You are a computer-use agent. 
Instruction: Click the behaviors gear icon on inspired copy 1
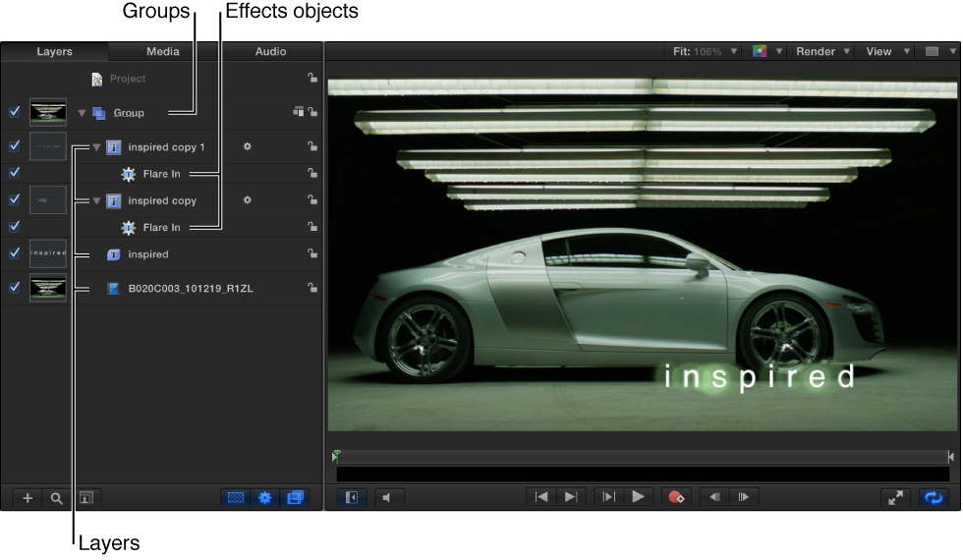[x=248, y=146]
